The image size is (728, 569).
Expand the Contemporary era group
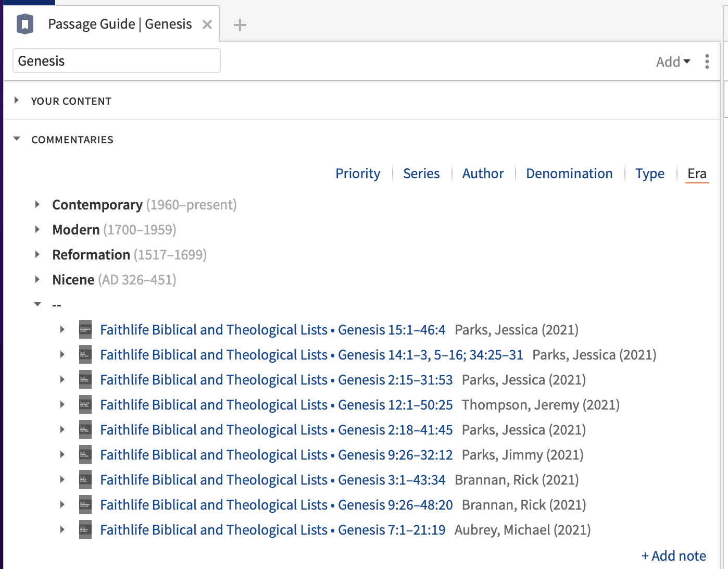click(x=37, y=204)
